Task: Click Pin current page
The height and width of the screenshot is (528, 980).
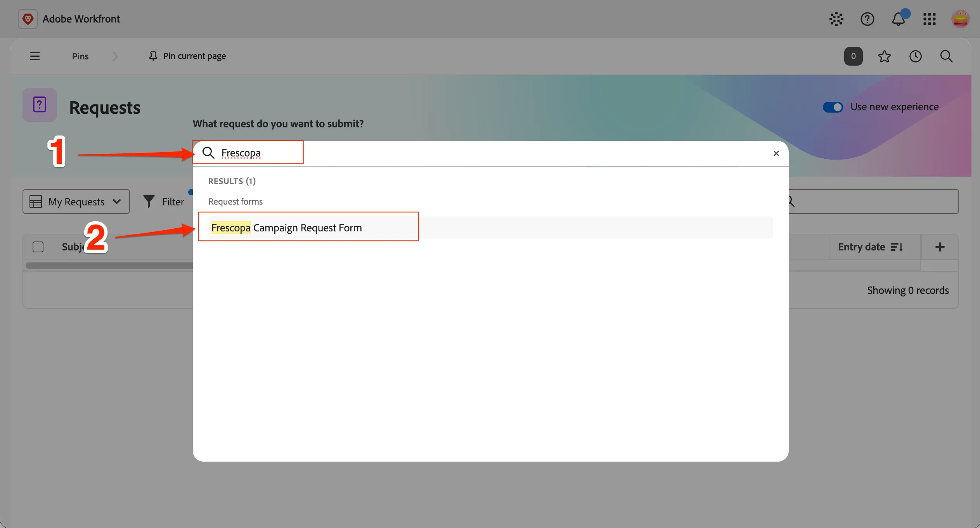Action: (187, 56)
